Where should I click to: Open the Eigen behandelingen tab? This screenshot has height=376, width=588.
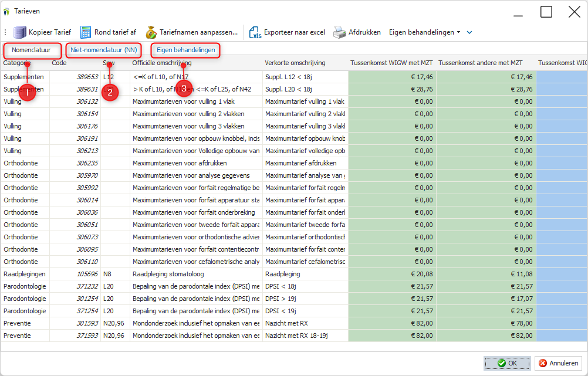185,50
